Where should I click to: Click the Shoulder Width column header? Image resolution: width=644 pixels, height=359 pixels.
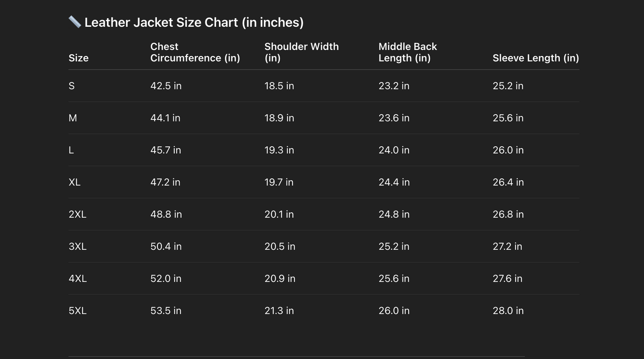click(301, 52)
